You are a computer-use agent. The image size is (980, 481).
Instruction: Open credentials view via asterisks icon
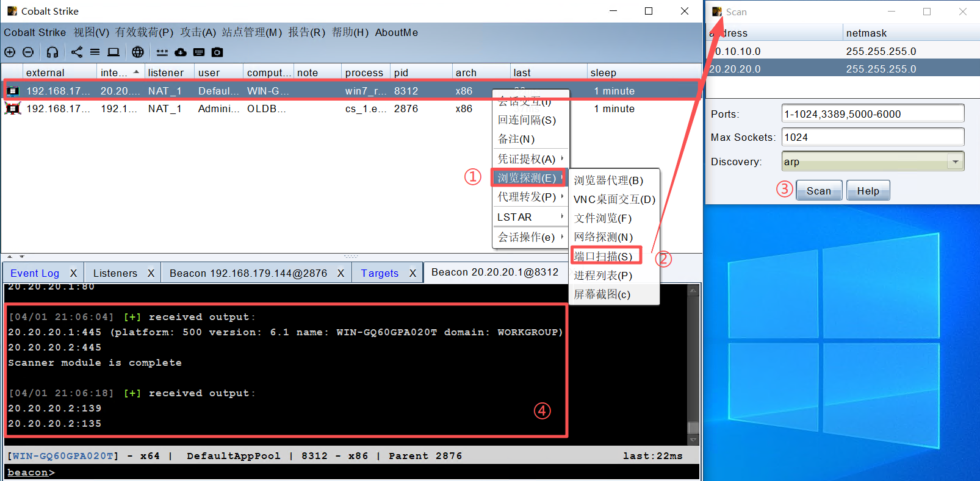pos(162,53)
